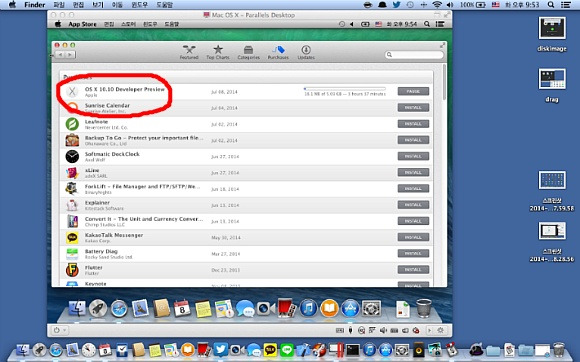Select the drag desktop file
This screenshot has width=580, height=362.
(x=552, y=85)
